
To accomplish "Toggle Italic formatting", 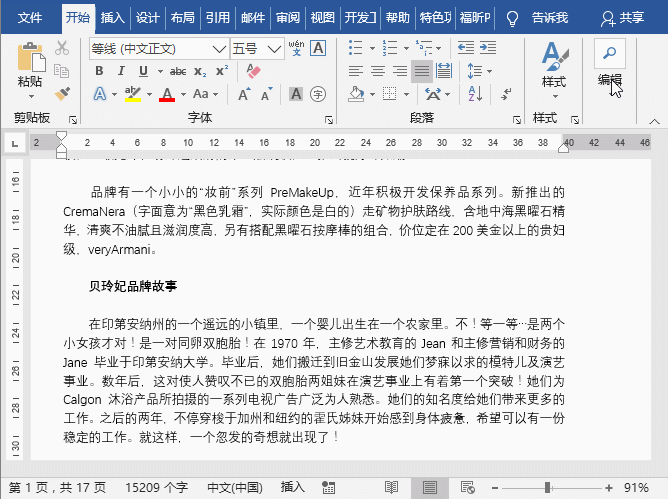I will click(121, 71).
